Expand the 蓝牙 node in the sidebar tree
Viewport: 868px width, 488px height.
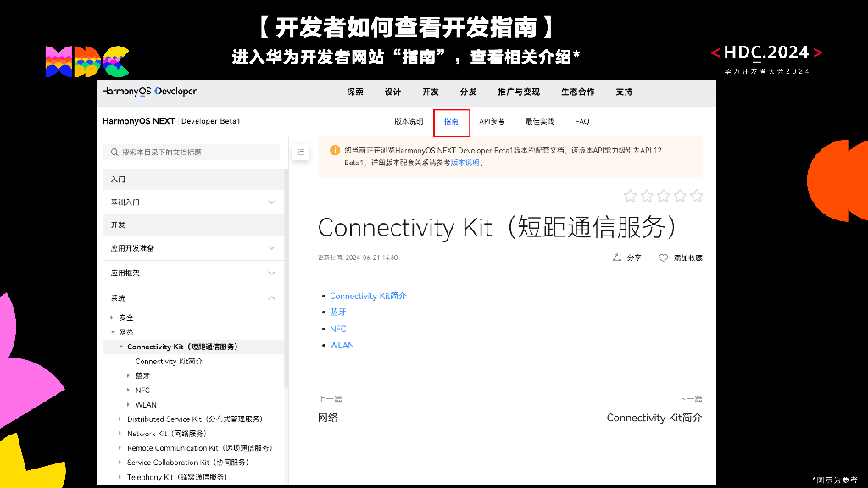click(127, 375)
